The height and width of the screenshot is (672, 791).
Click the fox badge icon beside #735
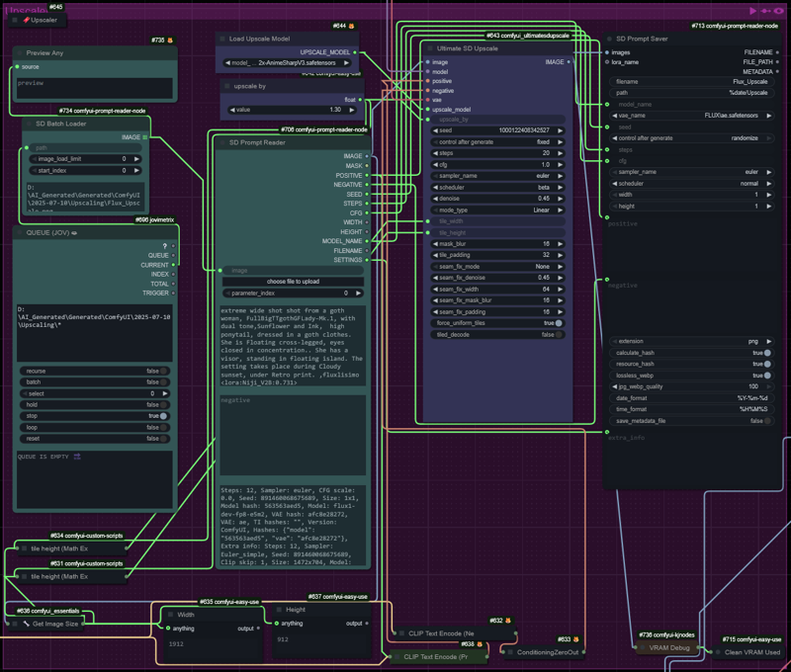170,41
